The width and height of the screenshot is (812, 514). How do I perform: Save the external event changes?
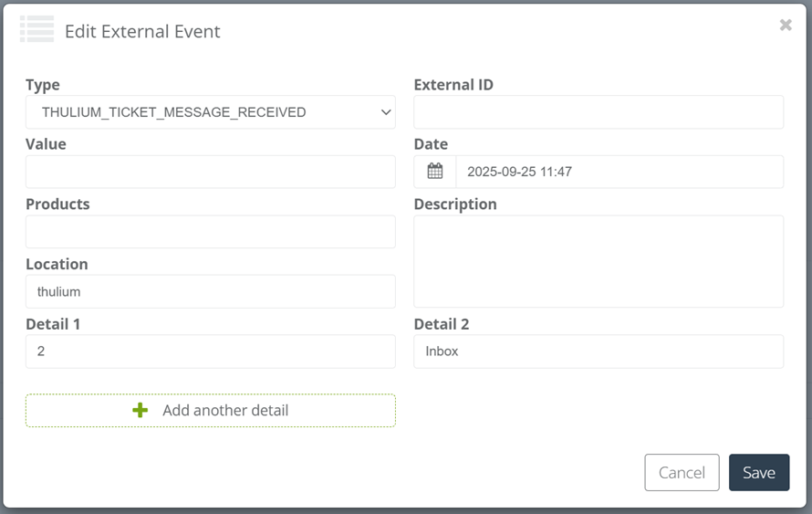pos(758,473)
